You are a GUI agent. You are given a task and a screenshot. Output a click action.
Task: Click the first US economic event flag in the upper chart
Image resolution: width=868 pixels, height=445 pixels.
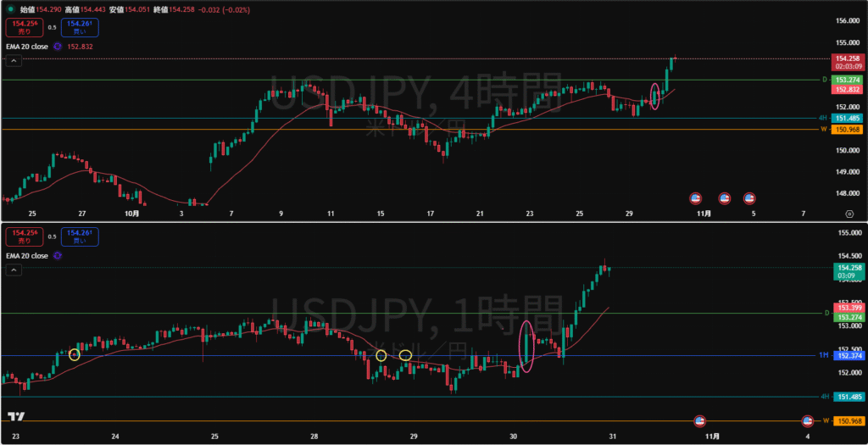[x=695, y=198]
